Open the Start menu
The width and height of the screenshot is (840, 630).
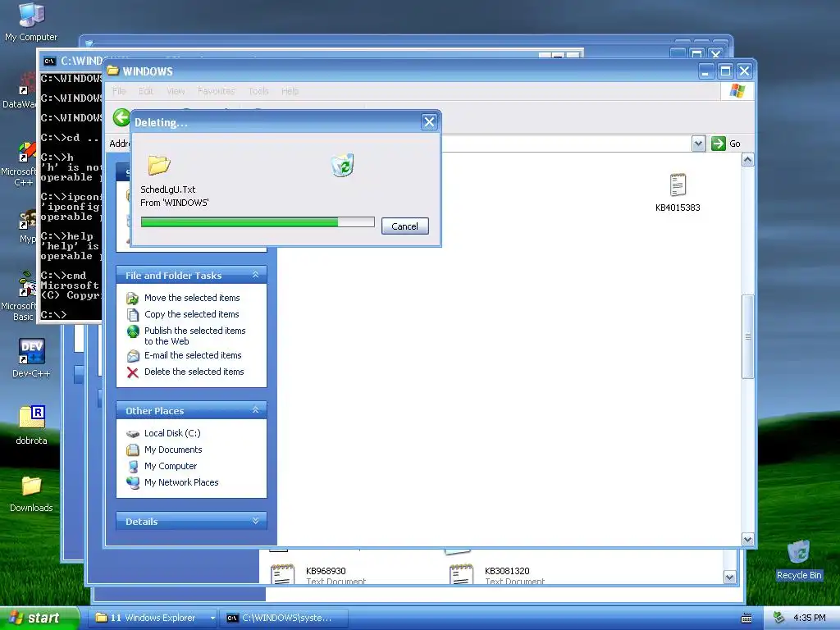pos(39,618)
